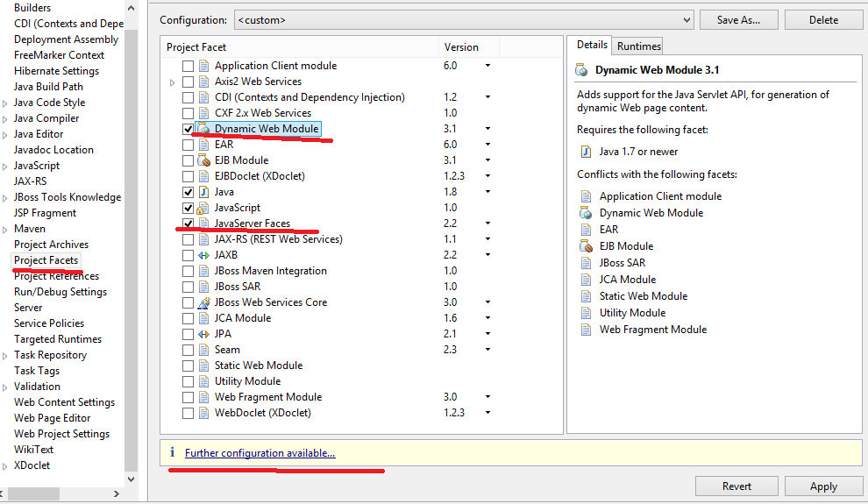This screenshot has height=504, width=868.
Task: Click the Axis2 Web Services icon
Action: click(x=204, y=82)
